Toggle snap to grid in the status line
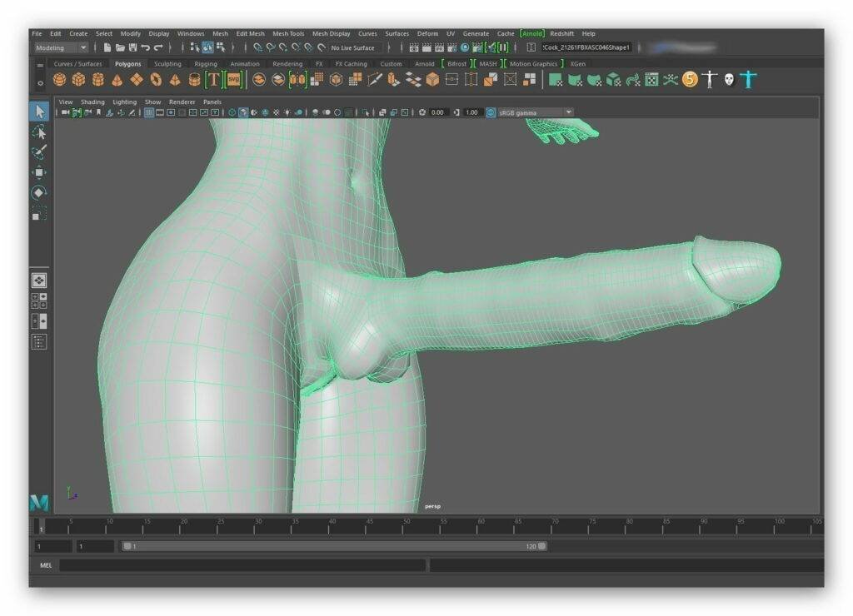 (258, 47)
